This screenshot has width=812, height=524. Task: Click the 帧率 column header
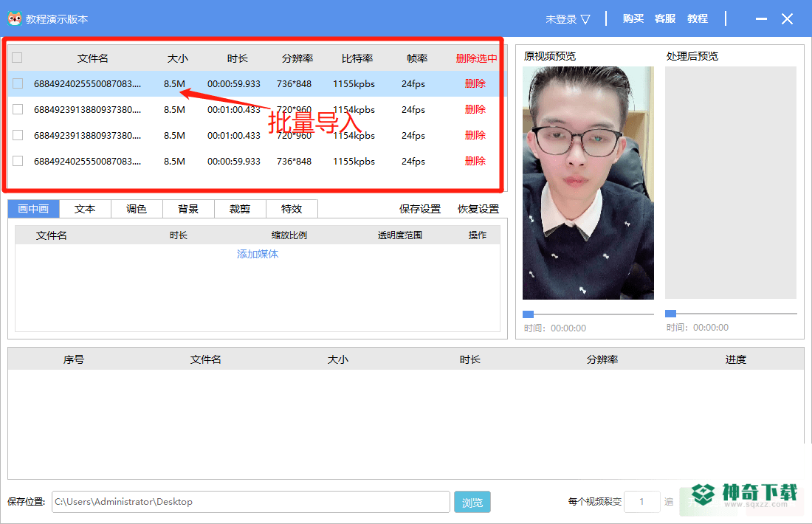pos(417,58)
